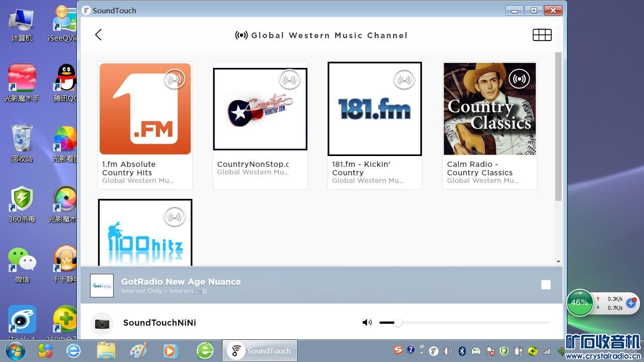
Task: Play 1.fm Absolute Country Hits via its broadcast icon
Action: 174,79
